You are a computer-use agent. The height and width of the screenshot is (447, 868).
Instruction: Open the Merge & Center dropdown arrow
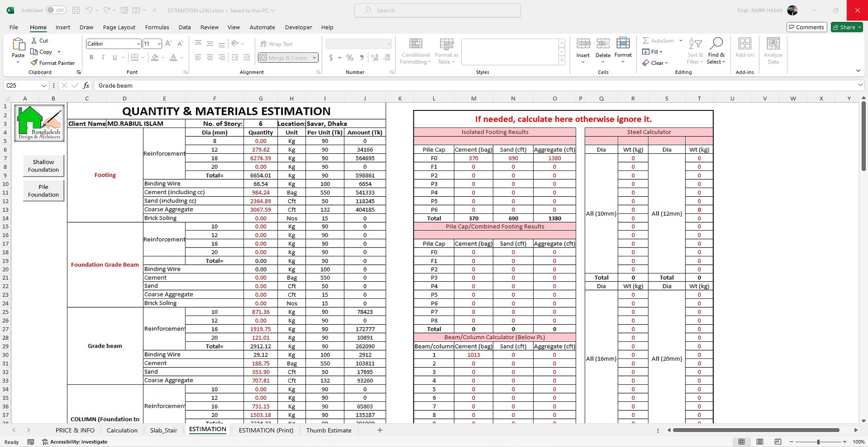click(314, 58)
